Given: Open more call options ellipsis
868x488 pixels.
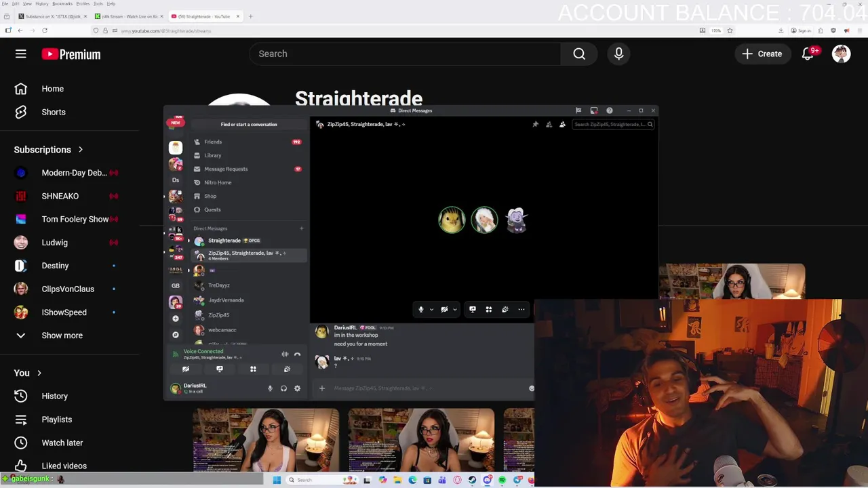Looking at the screenshot, I should [521, 310].
